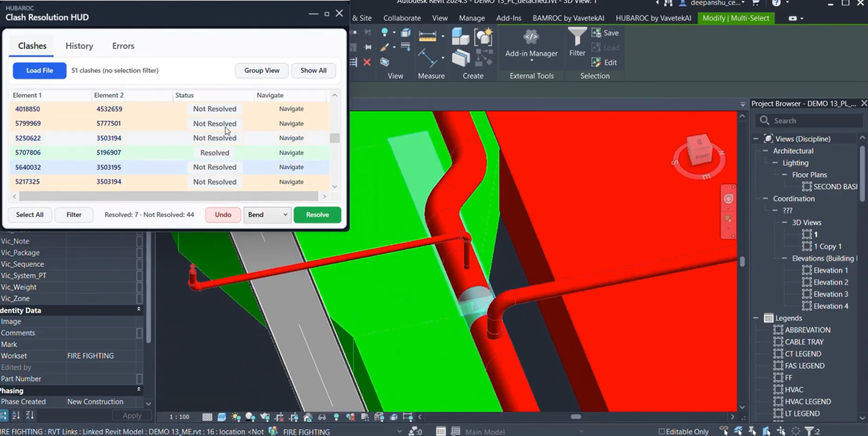This screenshot has width=868, height=436.
Task: Open the Bend resolution method dropdown
Action: (x=267, y=215)
